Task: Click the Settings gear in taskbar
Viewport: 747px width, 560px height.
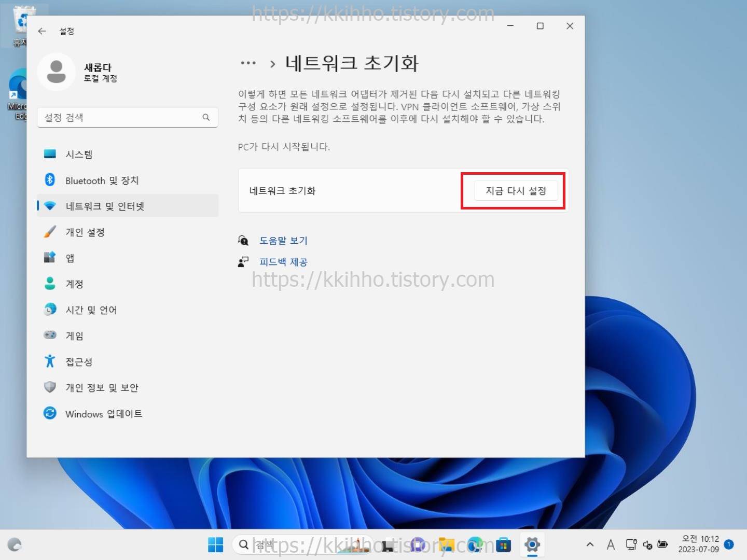Action: [532, 545]
